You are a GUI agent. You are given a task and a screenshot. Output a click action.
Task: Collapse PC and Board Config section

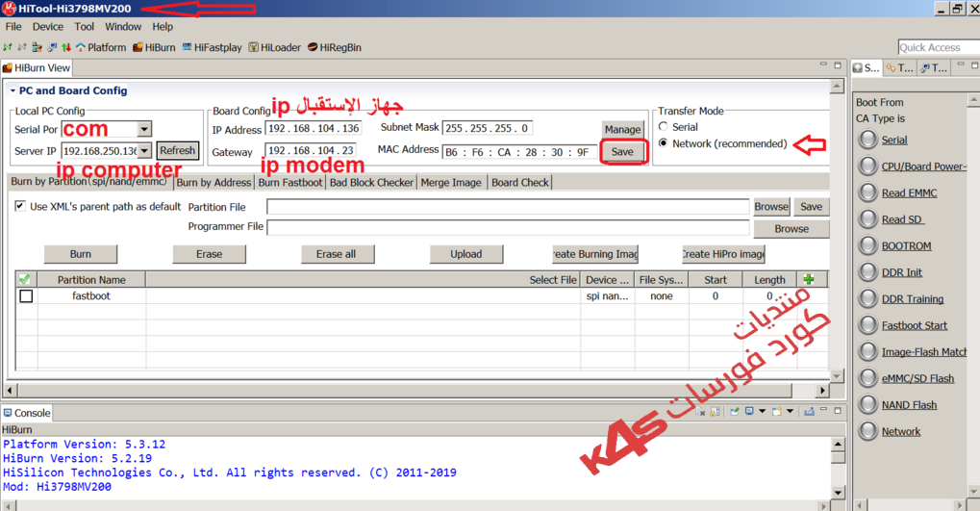coord(13,90)
